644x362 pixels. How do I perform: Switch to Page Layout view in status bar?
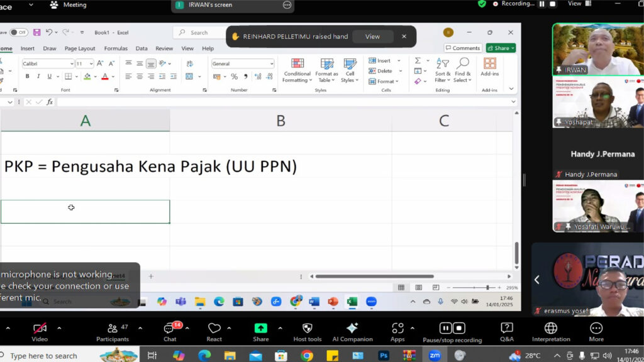pos(418,287)
